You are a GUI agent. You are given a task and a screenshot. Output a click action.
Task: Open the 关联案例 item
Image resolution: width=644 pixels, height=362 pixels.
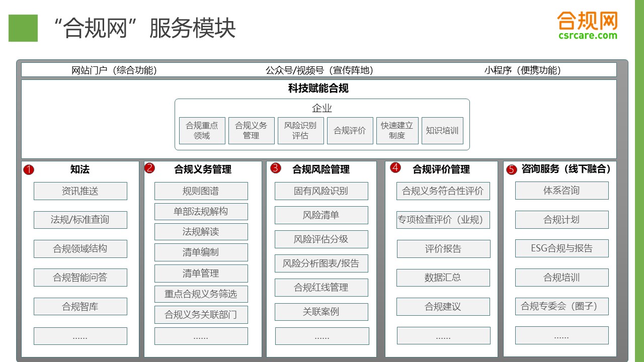click(x=321, y=312)
